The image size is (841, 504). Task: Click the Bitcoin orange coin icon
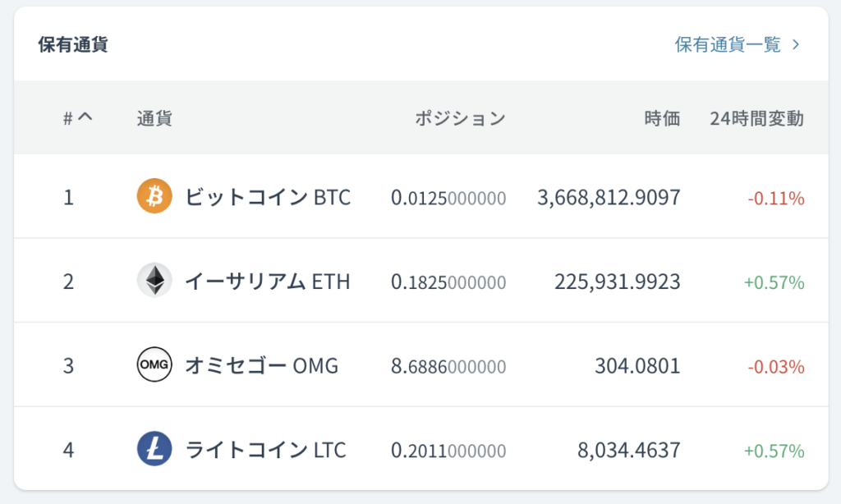(154, 196)
